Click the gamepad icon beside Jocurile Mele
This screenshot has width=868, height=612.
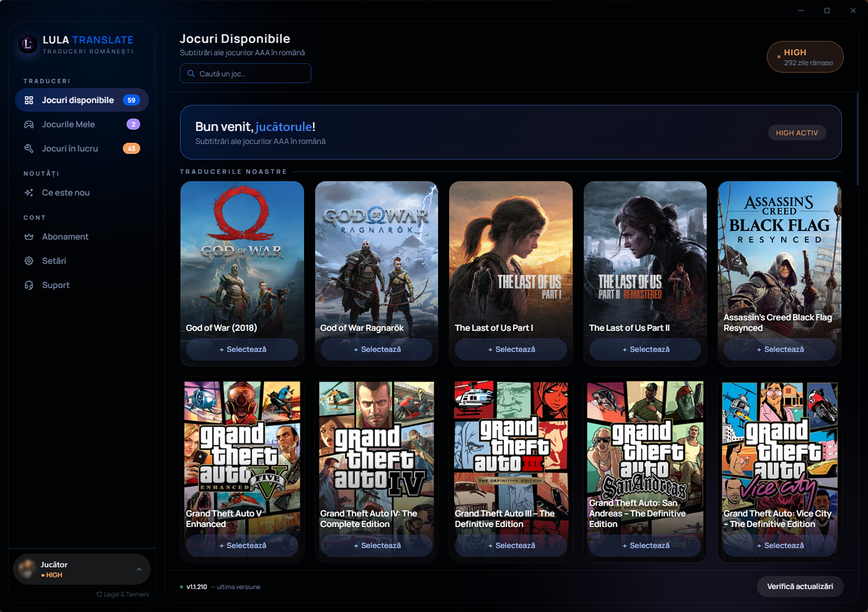pyautogui.click(x=29, y=124)
